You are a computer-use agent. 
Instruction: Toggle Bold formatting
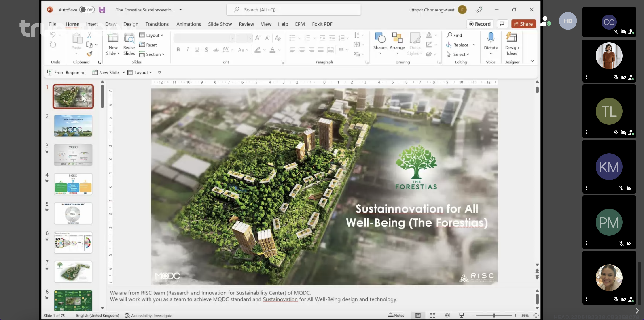[x=178, y=49]
